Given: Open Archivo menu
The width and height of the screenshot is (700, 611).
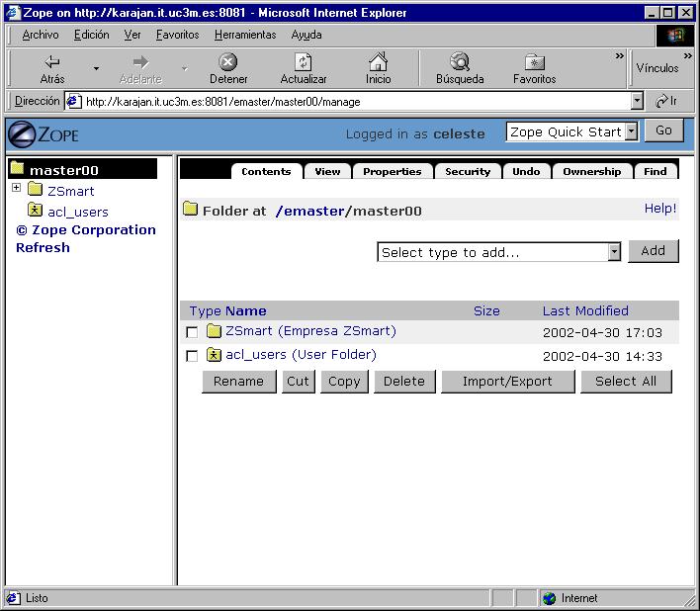Looking at the screenshot, I should 41,35.
